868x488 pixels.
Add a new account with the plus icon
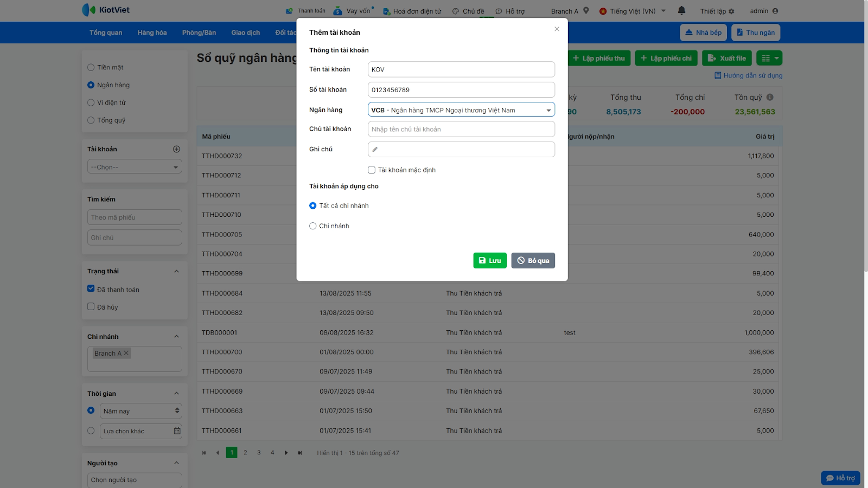(x=176, y=149)
